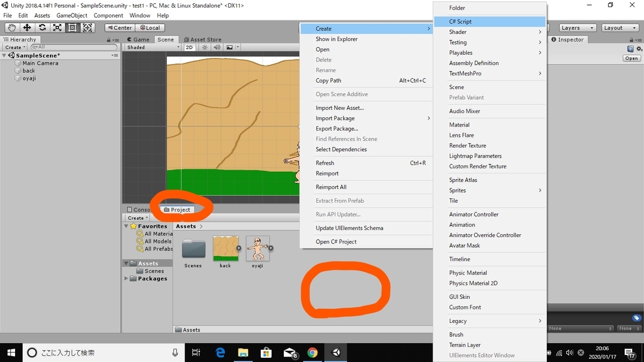Select the Rotate tool
The height and width of the screenshot is (362, 644).
(42, 28)
